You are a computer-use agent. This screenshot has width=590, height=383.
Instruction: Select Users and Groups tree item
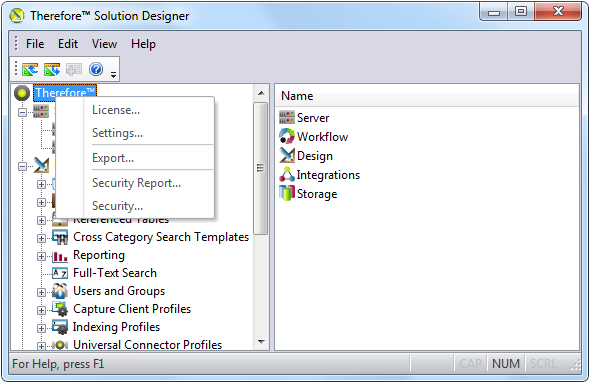(119, 291)
